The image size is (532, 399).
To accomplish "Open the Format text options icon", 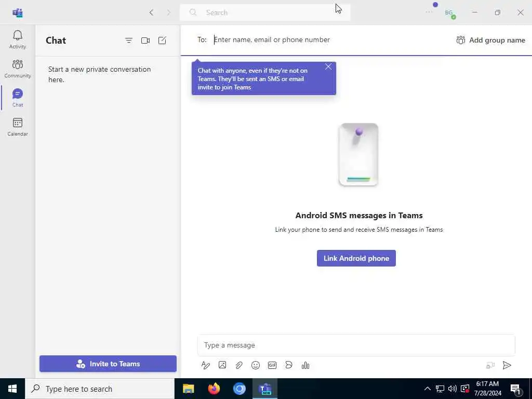I will [x=206, y=365].
